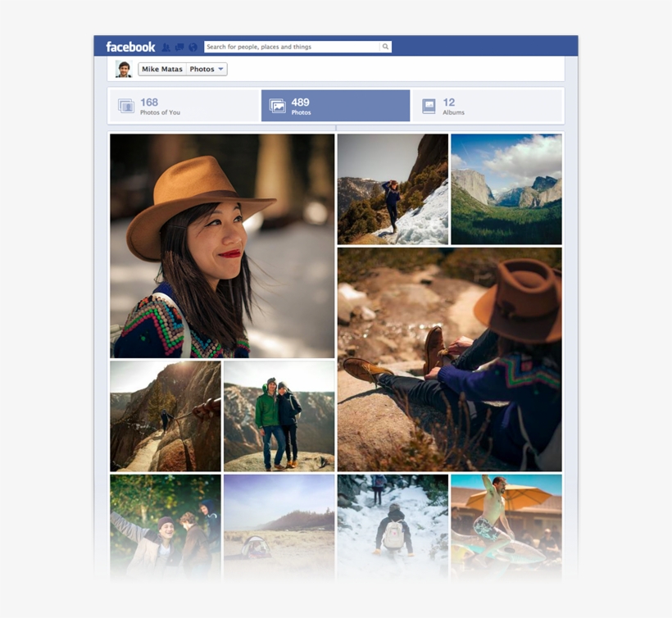Click the Photos of You icon
The height and width of the screenshot is (618, 672).
[x=126, y=106]
